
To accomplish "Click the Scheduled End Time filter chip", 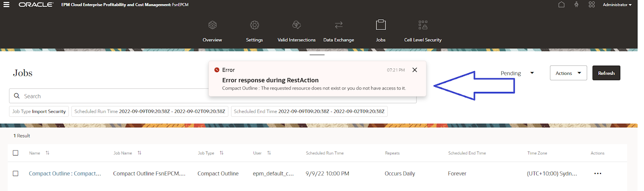I will (309, 111).
